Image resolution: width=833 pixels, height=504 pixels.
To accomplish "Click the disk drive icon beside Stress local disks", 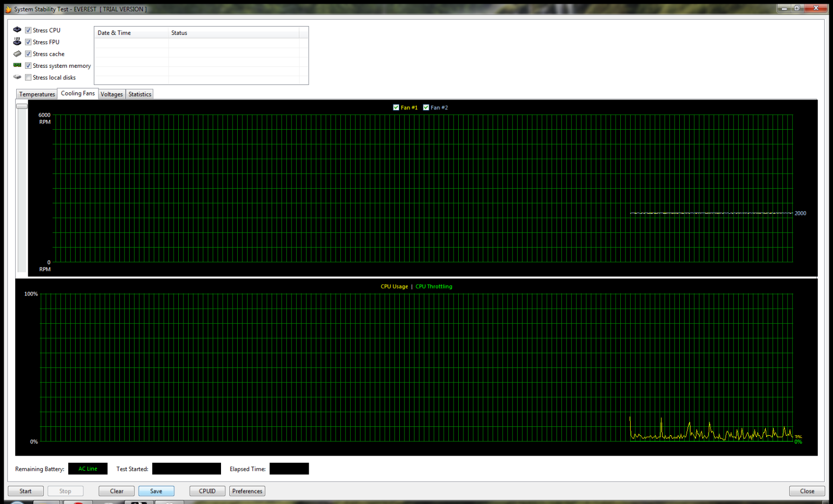I will pos(17,77).
